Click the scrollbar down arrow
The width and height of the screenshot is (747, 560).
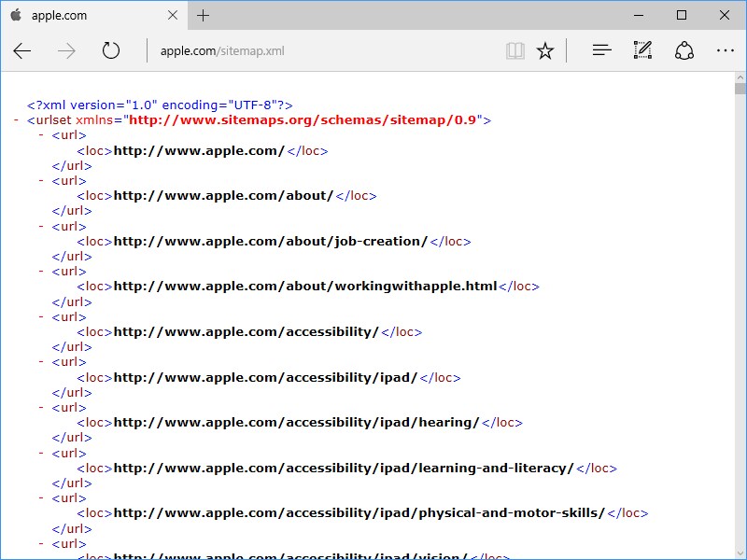pyautogui.click(x=740, y=553)
